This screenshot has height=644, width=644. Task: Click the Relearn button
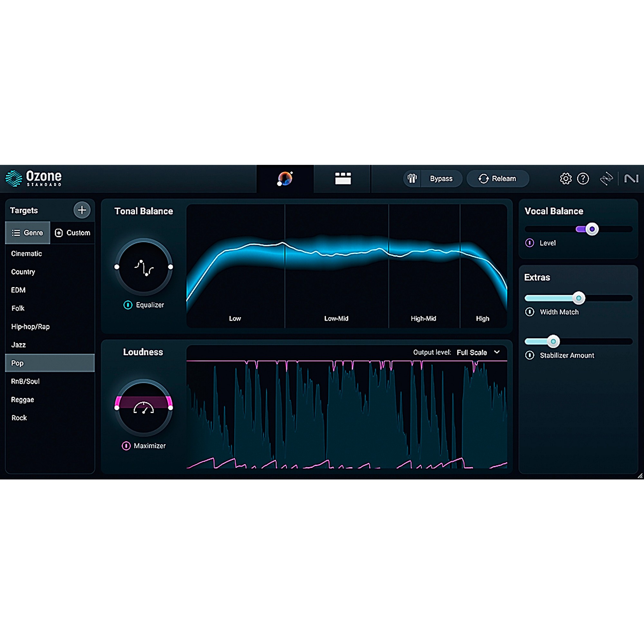click(498, 179)
